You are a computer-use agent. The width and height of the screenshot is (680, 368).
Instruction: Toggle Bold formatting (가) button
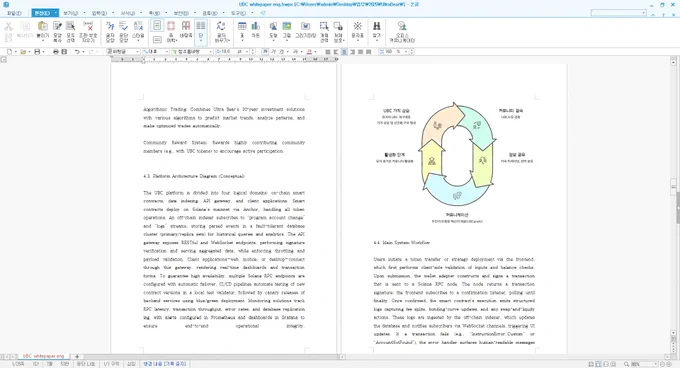(x=265, y=52)
